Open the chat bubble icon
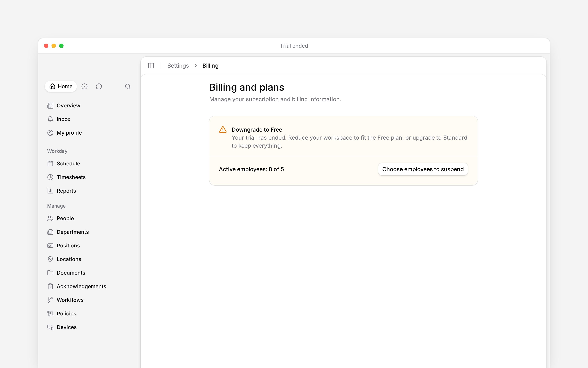 (99, 86)
